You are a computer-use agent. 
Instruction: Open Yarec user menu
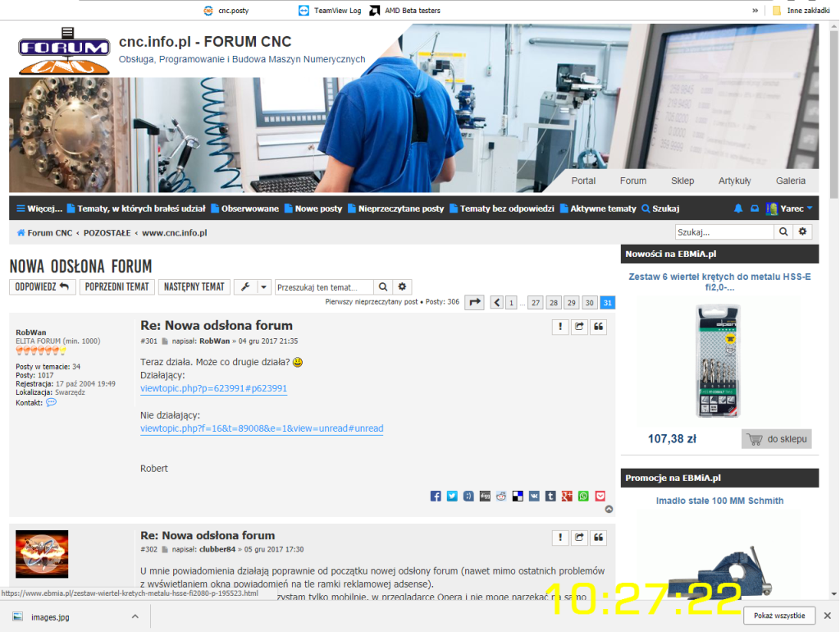[x=789, y=208]
